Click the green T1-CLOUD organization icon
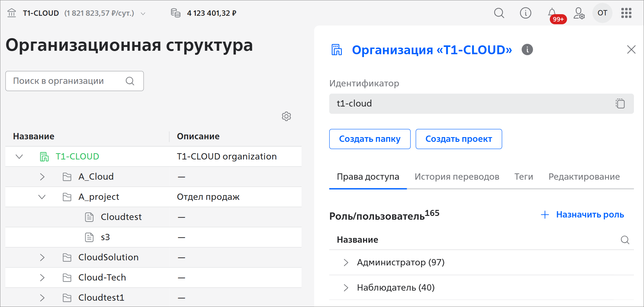This screenshot has height=307, width=644. coord(44,157)
